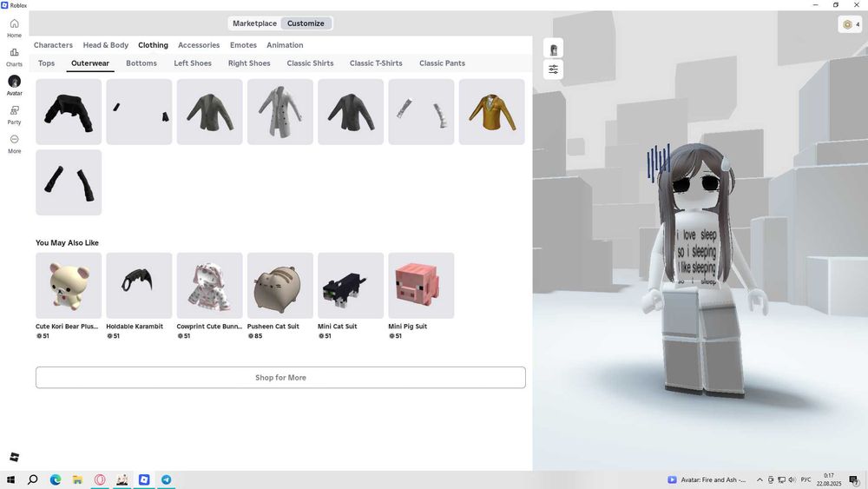Open the Emotes category

click(x=244, y=45)
